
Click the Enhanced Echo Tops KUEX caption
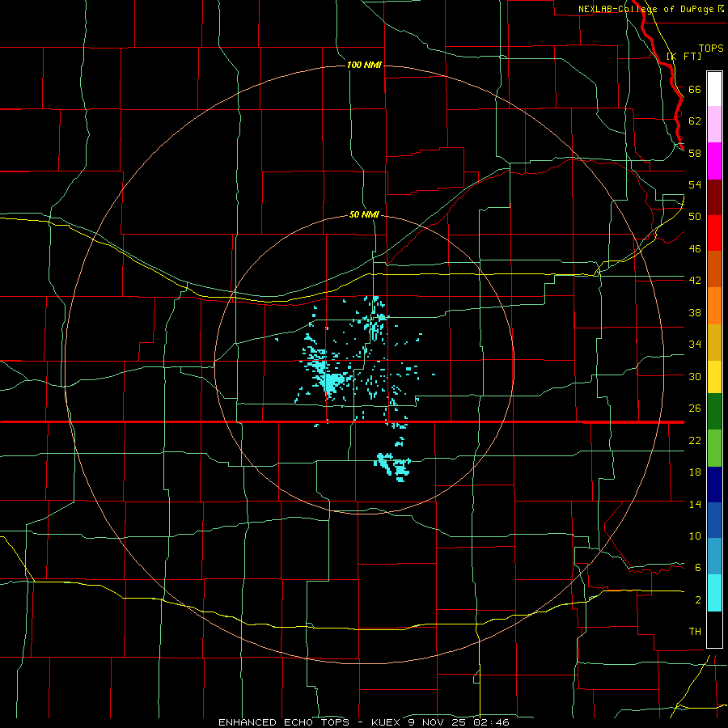pyautogui.click(x=363, y=722)
